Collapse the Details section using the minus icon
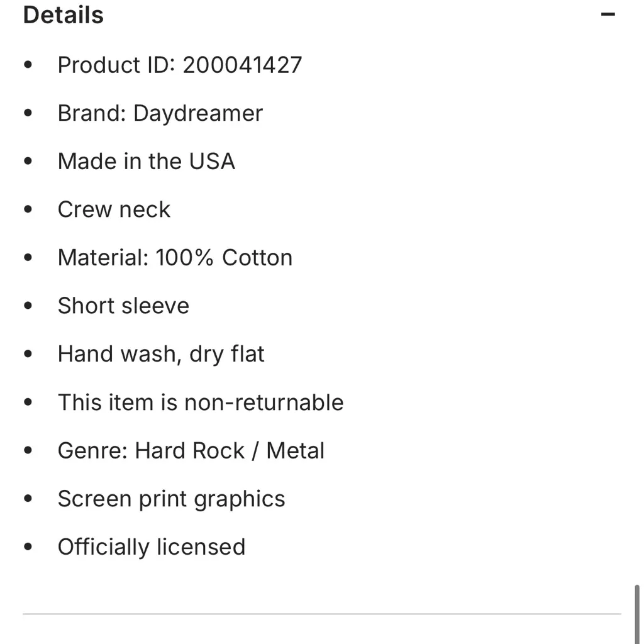644x644 pixels. pos(608,13)
